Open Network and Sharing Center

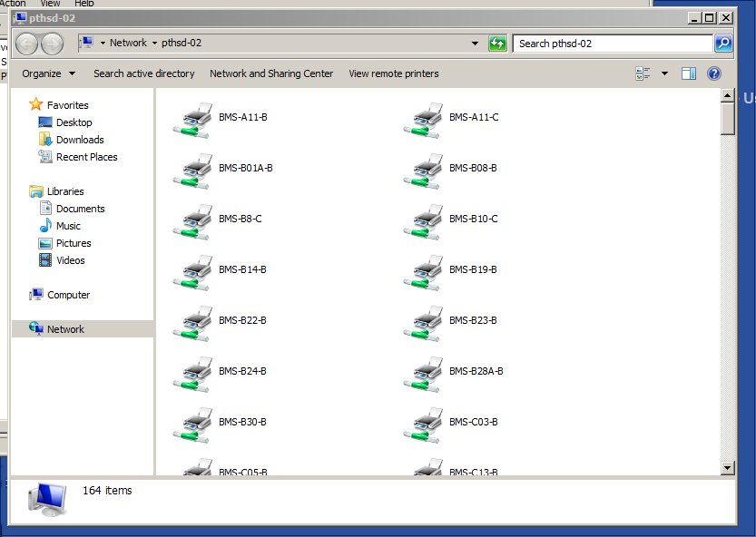point(271,73)
